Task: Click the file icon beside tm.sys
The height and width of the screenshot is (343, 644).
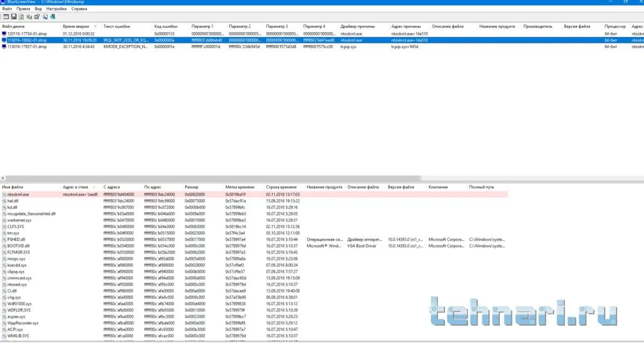Action: tap(4, 233)
